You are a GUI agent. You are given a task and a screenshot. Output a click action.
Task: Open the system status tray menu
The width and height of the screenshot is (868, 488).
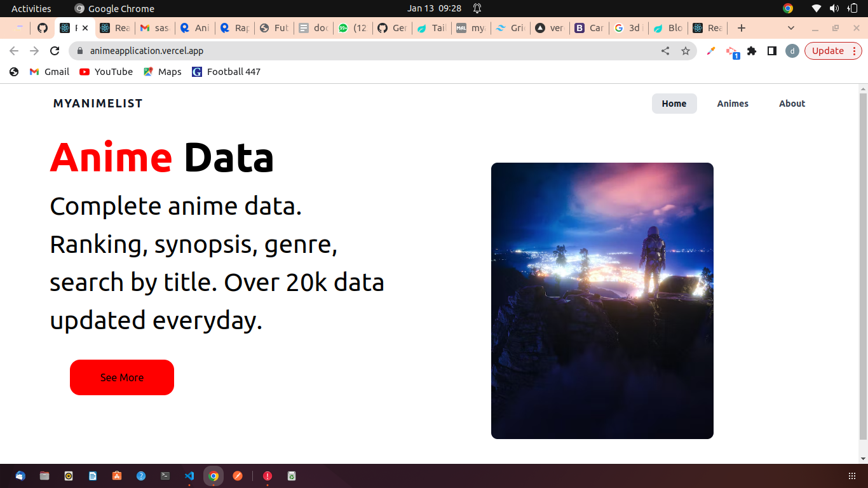[832, 8]
